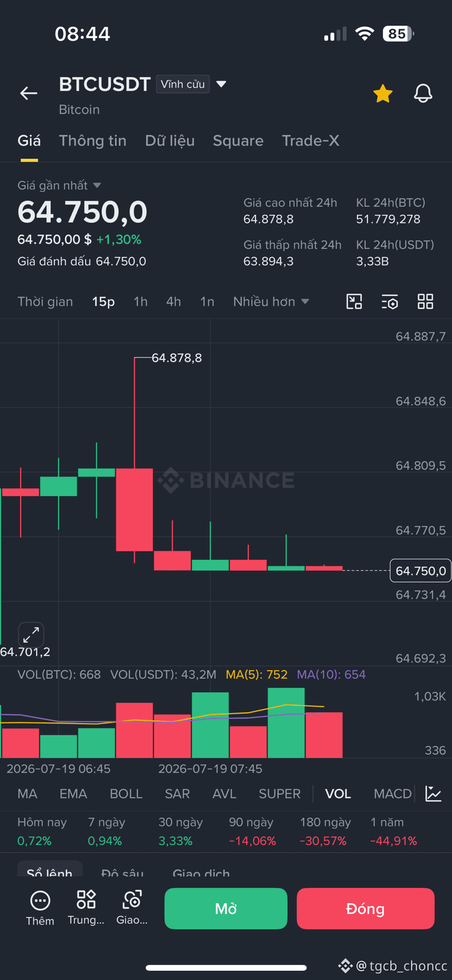Tap the MA(10): 654 volume label
The image size is (452, 980).
click(331, 674)
